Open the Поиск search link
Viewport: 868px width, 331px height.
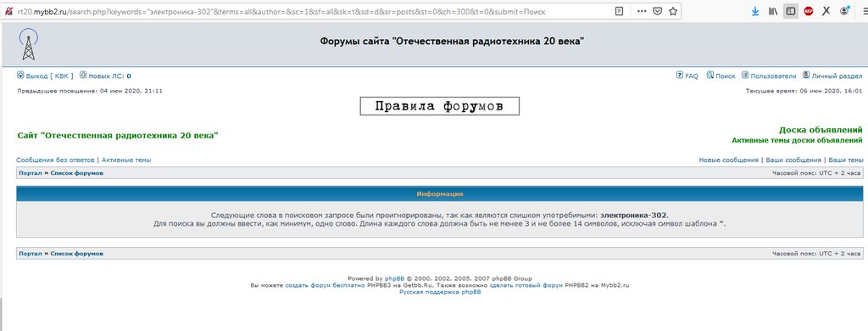pos(726,76)
